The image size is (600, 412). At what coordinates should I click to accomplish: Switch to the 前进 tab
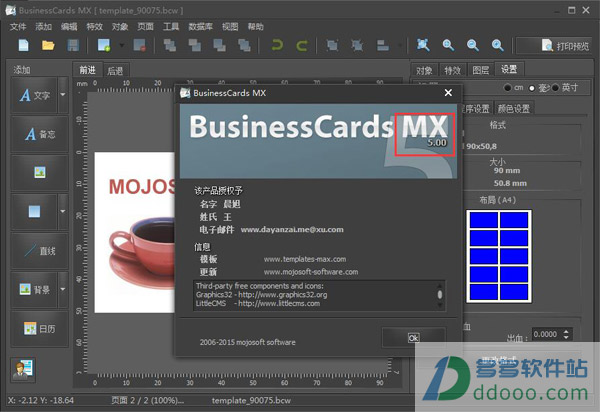88,70
